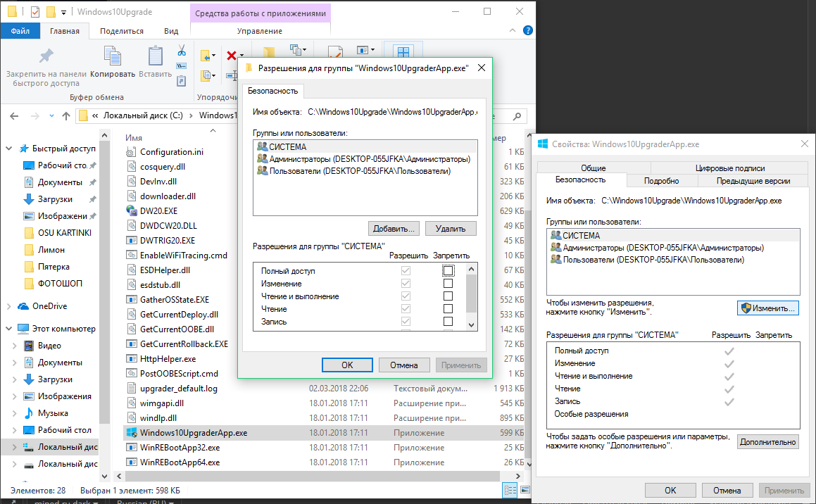Screen dimensions: 816x504
Task: Click the pin to Quick access icon
Action: [x=46, y=55]
